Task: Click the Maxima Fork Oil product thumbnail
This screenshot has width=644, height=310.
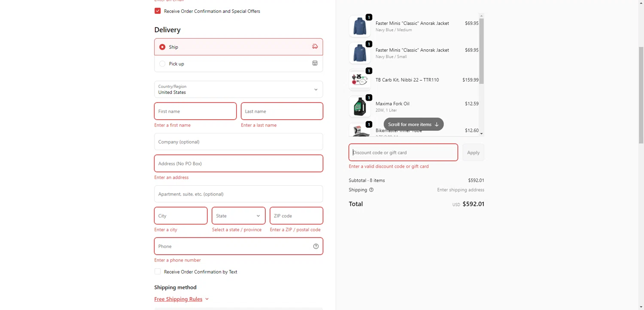Action: pyautogui.click(x=360, y=106)
